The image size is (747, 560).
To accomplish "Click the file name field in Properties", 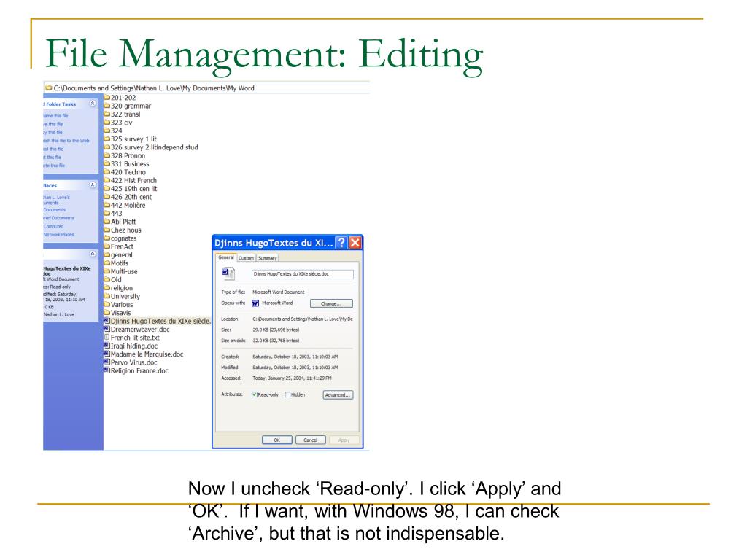I will 303,274.
